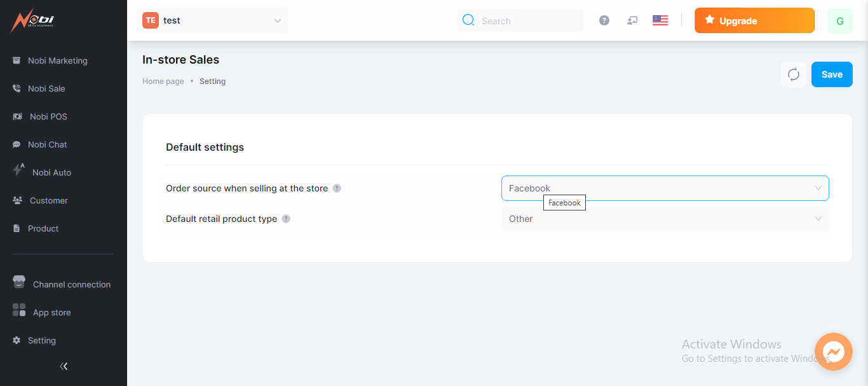Follow the Home page breadcrumb link

click(163, 81)
